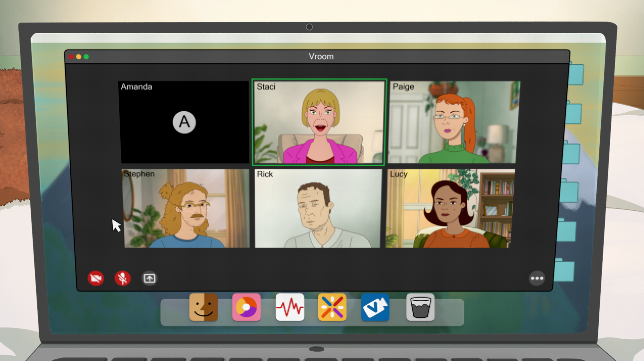The width and height of the screenshot is (644, 361).
Task: Open the blue Vroom camera app in dock
Action: click(375, 307)
